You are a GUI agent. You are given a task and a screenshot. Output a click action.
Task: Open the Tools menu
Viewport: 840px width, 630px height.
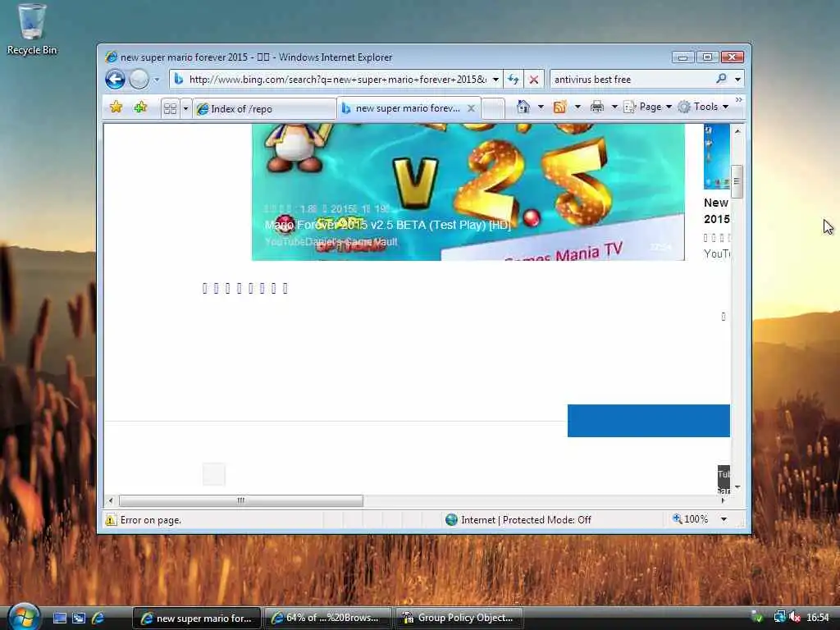703,107
